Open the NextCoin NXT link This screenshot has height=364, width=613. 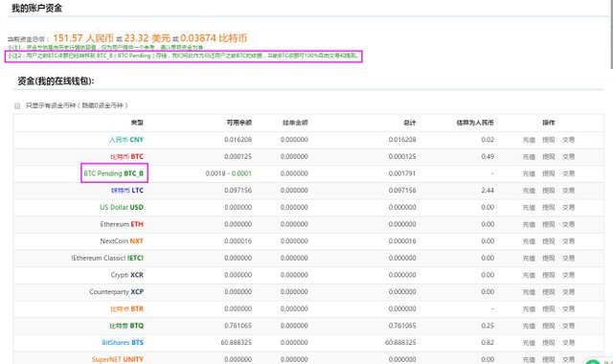click(x=122, y=240)
